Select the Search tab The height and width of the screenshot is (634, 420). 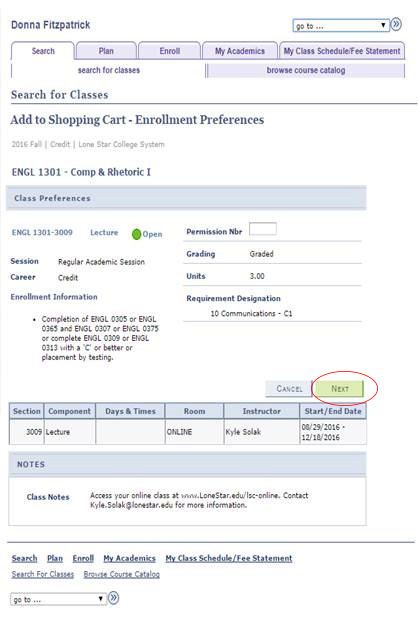[x=43, y=51]
